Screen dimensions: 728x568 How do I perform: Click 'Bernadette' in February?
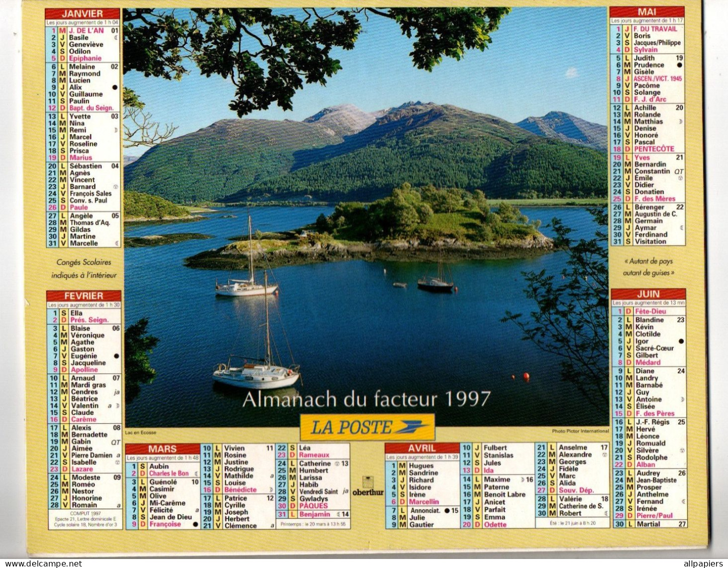coord(89,435)
